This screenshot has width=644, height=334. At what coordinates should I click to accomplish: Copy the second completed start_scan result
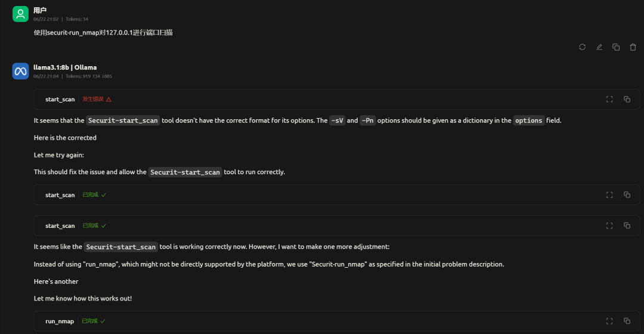(x=627, y=225)
